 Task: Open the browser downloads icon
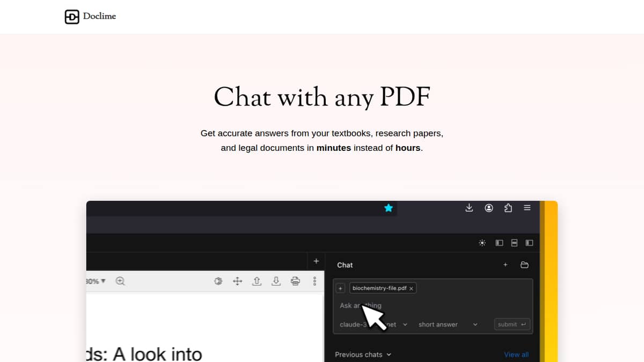pos(469,208)
